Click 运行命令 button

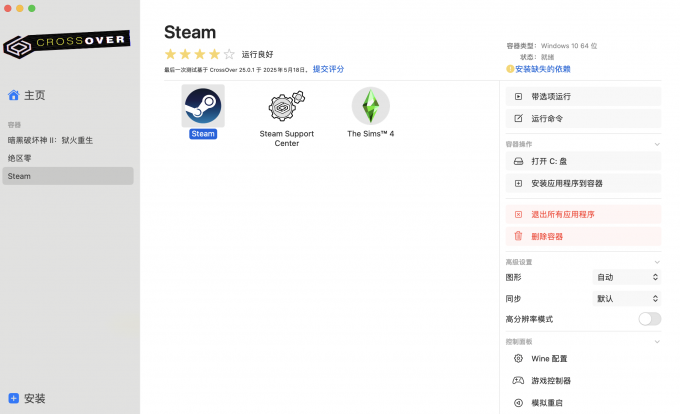[583, 118]
